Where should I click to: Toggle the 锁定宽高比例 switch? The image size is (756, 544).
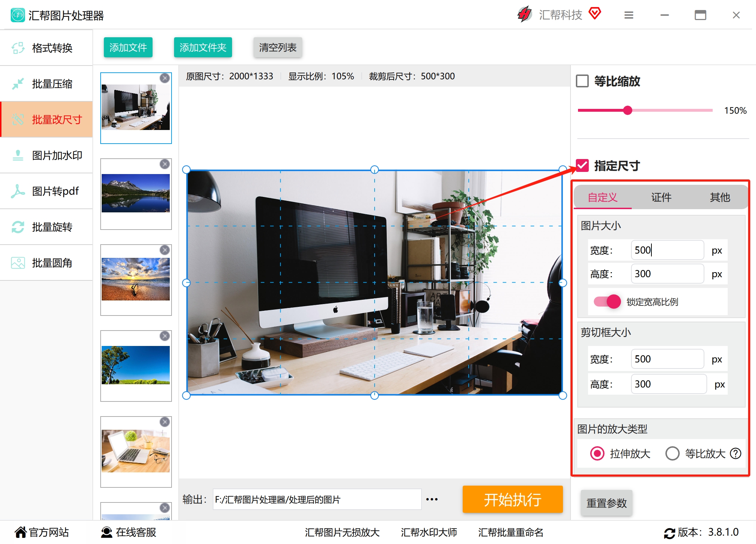[607, 302]
